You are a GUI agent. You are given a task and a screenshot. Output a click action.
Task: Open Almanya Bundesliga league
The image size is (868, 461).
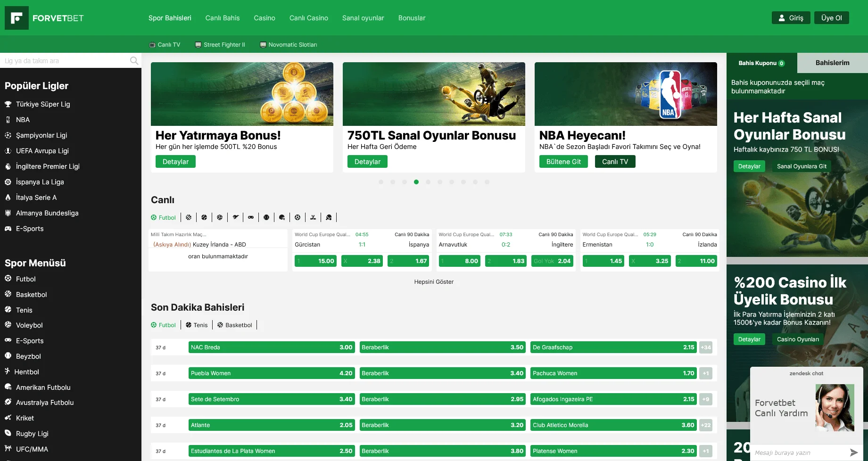coord(47,213)
